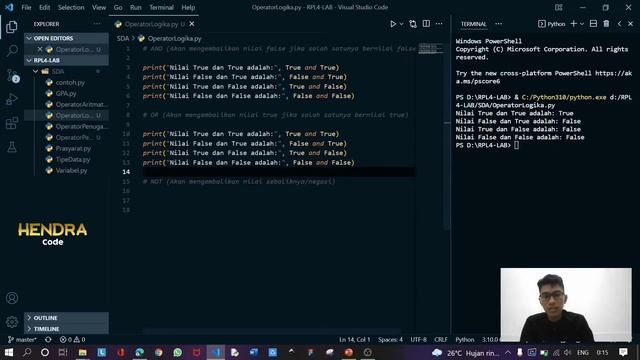This screenshot has height=360, width=640.
Task: Click the master branch status item
Action: pyautogui.click(x=22, y=340)
